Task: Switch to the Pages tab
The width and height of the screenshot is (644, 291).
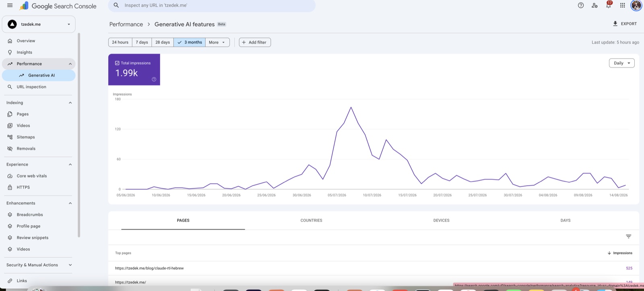Action: 183,221
